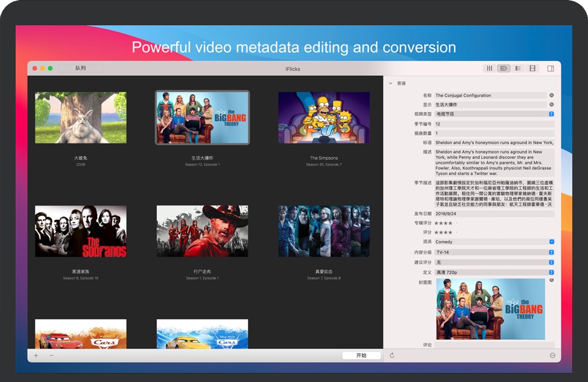Select the metadata tag view icon

pos(504,69)
